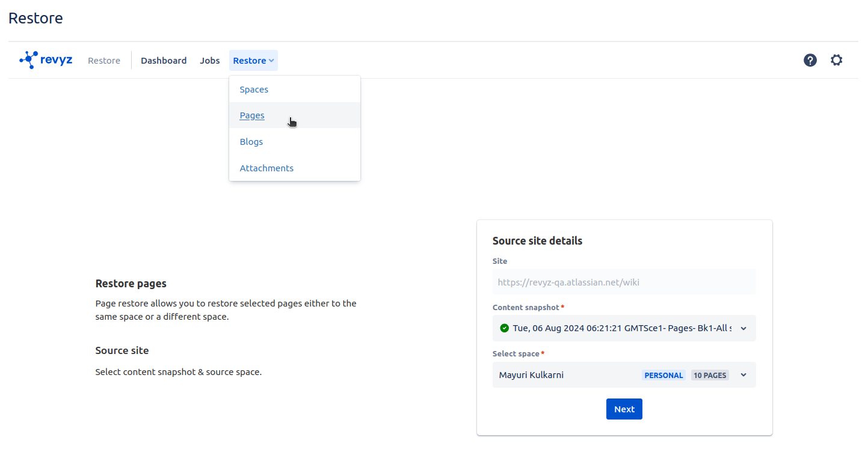Pick Attachments in the Restore menu

click(x=266, y=168)
